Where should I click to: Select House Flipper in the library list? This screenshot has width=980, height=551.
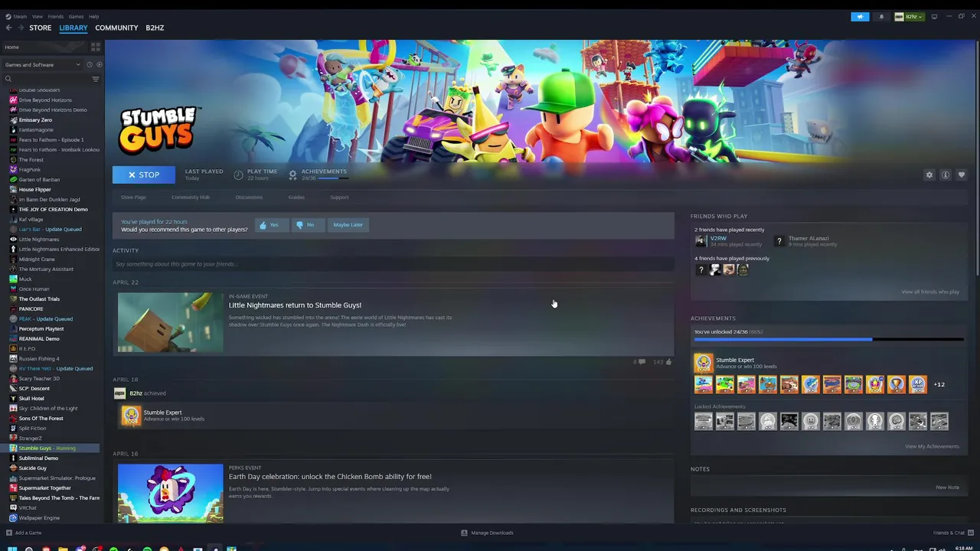click(x=34, y=189)
